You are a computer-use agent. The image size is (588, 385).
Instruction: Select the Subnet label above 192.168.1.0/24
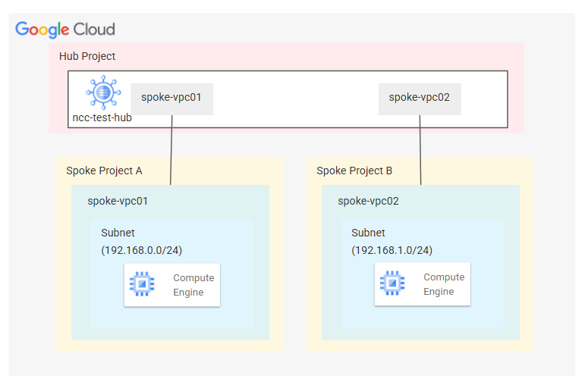pos(368,233)
